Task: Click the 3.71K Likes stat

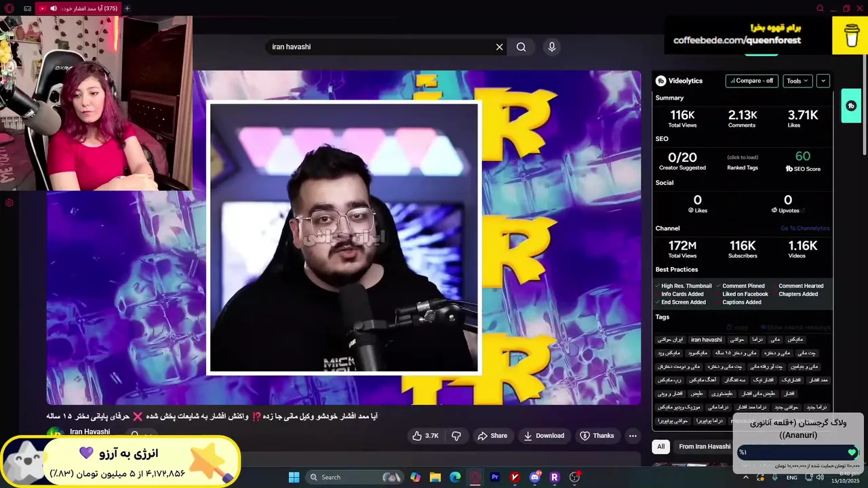Action: pos(803,115)
